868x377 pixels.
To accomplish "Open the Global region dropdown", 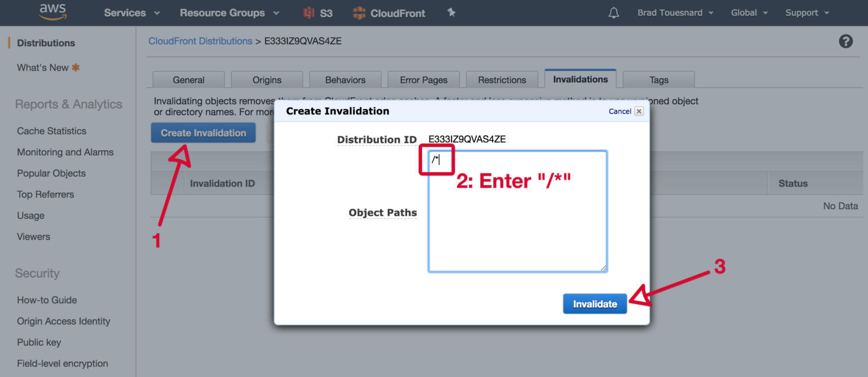I will point(749,12).
